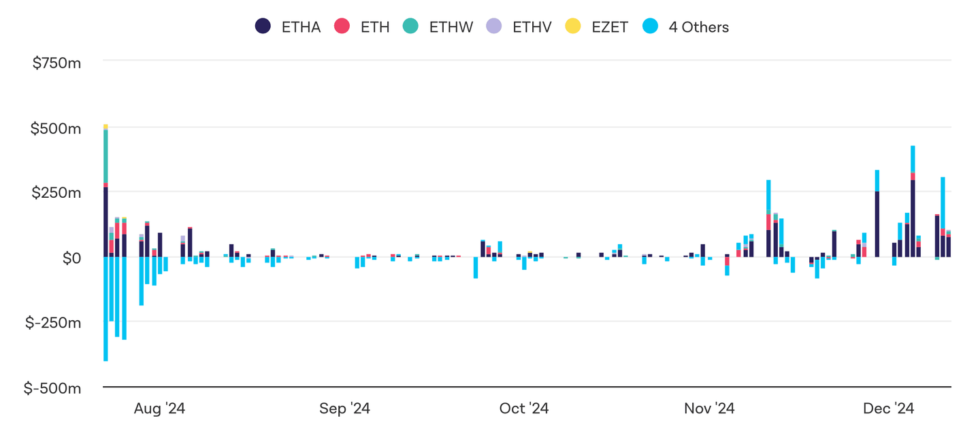Click the blue 4 Others legend circle

[651, 27]
